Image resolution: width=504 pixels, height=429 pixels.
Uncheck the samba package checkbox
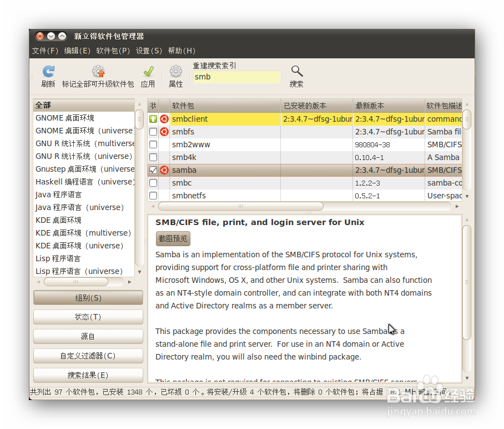[x=153, y=170]
